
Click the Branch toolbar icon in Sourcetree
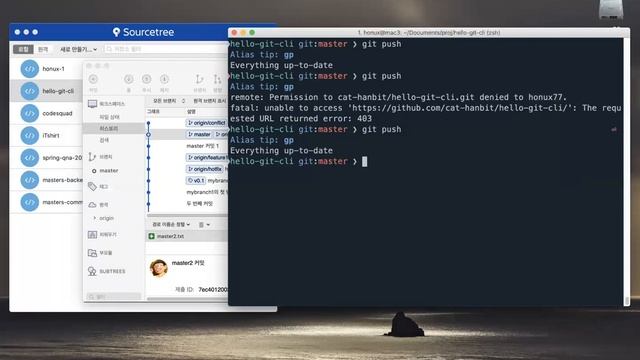pyautogui.click(x=199, y=79)
